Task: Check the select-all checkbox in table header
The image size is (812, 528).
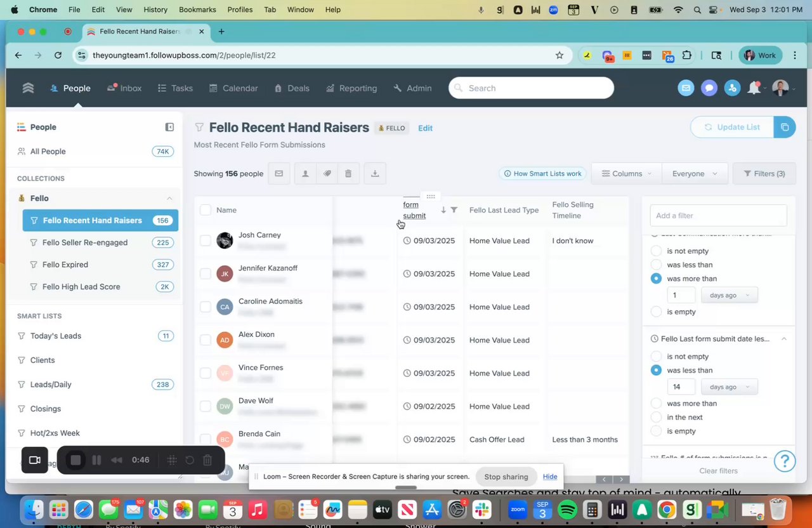Action: [x=206, y=210]
